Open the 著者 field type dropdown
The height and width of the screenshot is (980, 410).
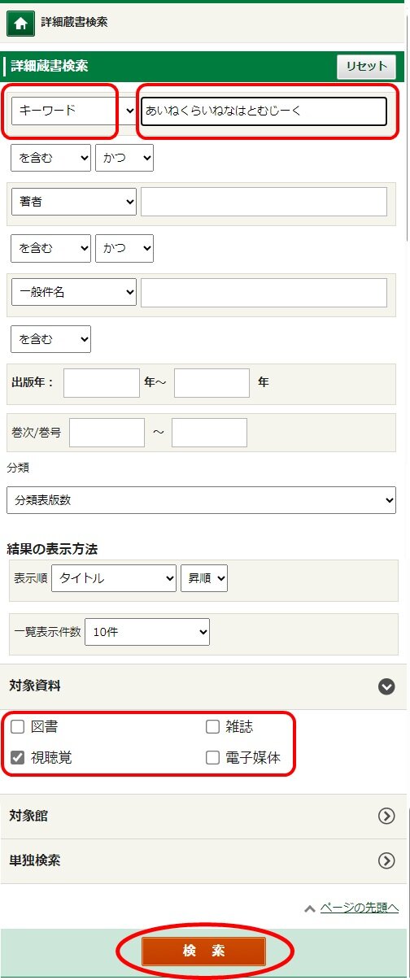click(x=73, y=201)
